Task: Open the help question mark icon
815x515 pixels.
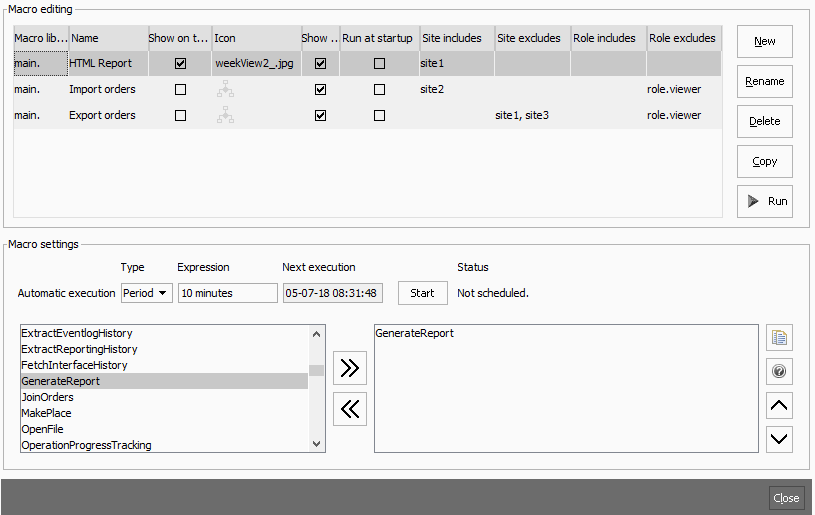Action: [x=779, y=372]
